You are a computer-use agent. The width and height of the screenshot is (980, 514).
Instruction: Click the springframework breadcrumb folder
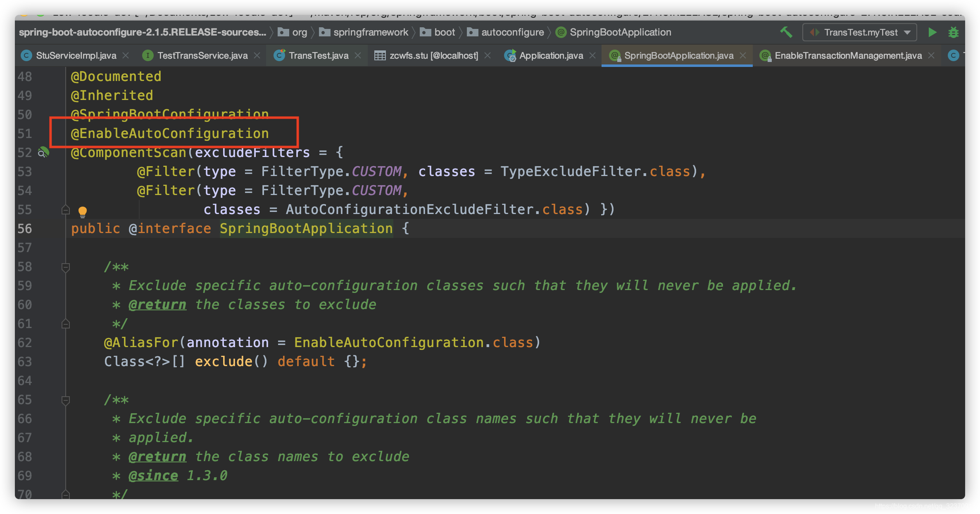click(371, 32)
